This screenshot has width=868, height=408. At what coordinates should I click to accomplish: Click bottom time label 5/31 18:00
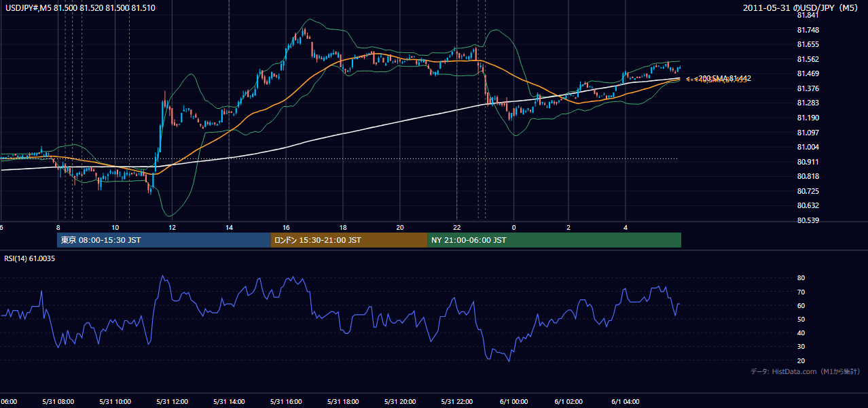[x=343, y=402]
